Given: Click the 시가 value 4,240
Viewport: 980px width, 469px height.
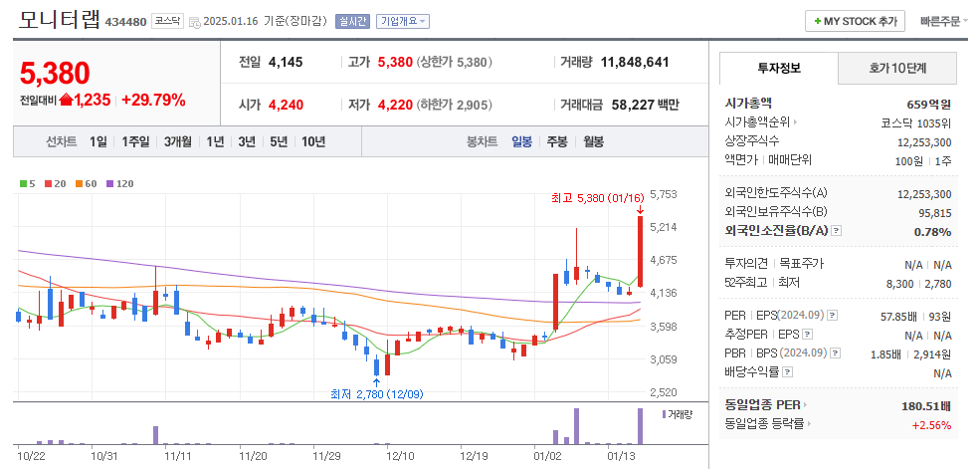Looking at the screenshot, I should click(x=286, y=105).
